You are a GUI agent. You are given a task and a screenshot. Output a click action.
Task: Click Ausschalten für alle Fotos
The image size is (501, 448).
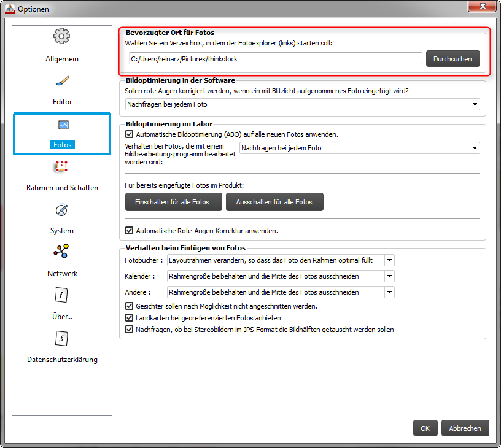274,202
